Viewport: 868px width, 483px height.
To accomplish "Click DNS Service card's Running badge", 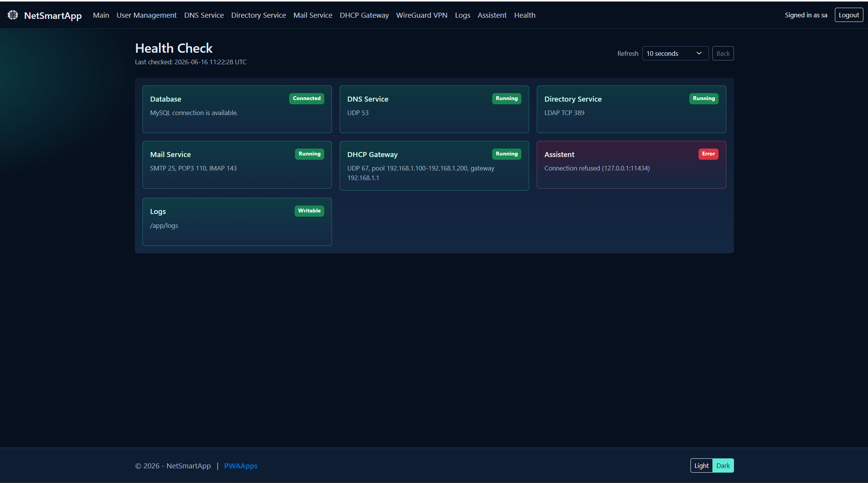I will [507, 99].
